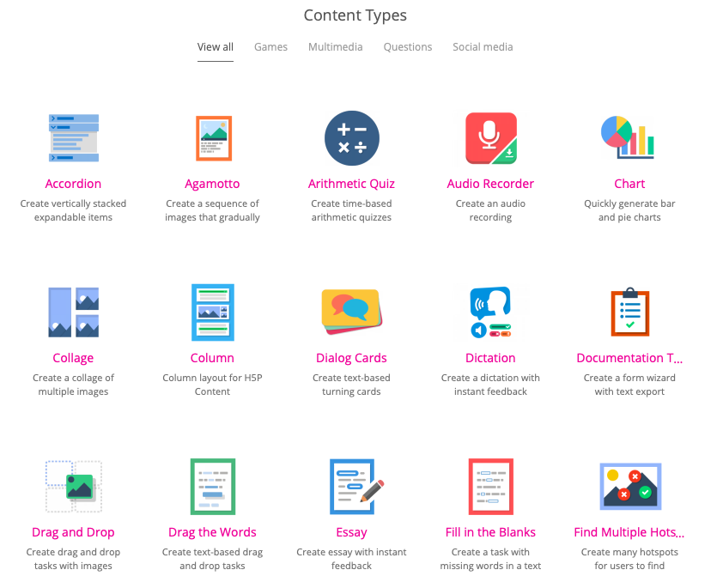Select the Agamotto image sequence icon
The image size is (723, 588).
click(212, 138)
